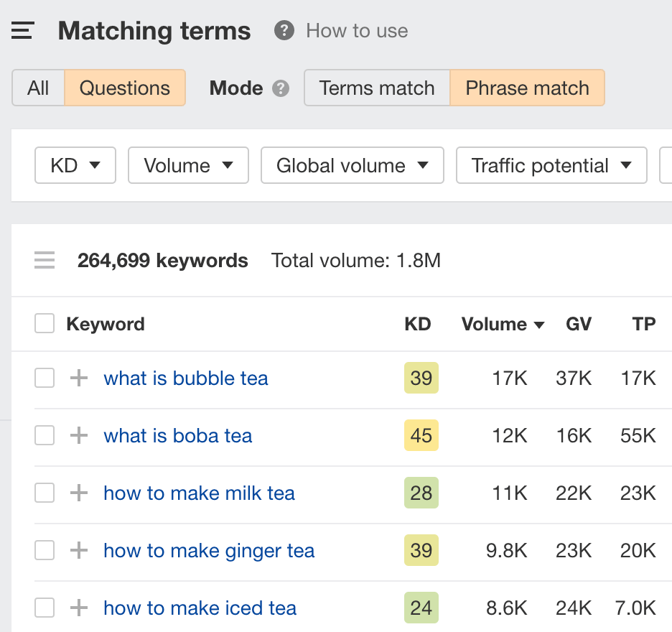This screenshot has height=632, width=672.
Task: Open the Traffic potential filter dropdown
Action: point(551,166)
